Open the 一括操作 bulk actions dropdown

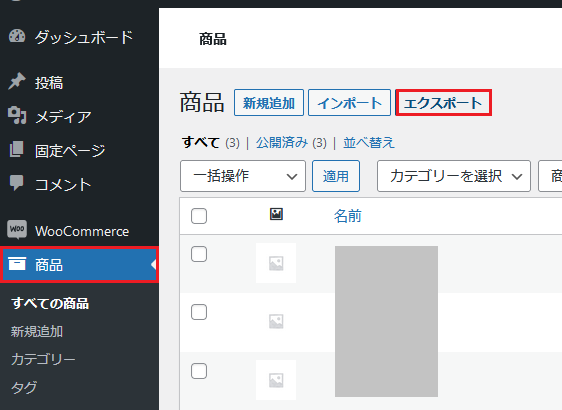(243, 176)
